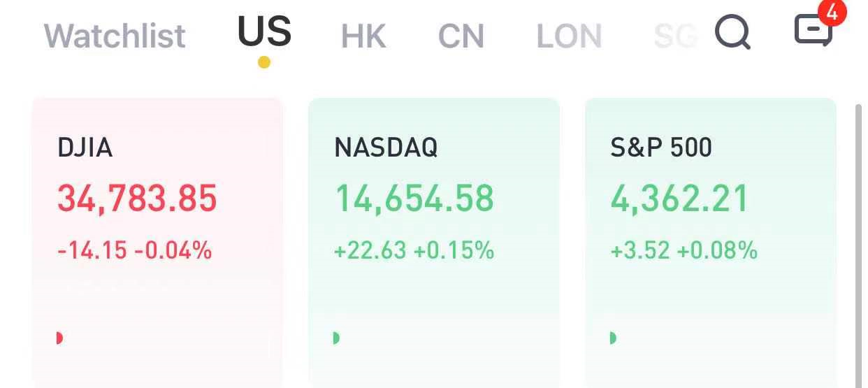Open the search magnifier icon

click(733, 33)
